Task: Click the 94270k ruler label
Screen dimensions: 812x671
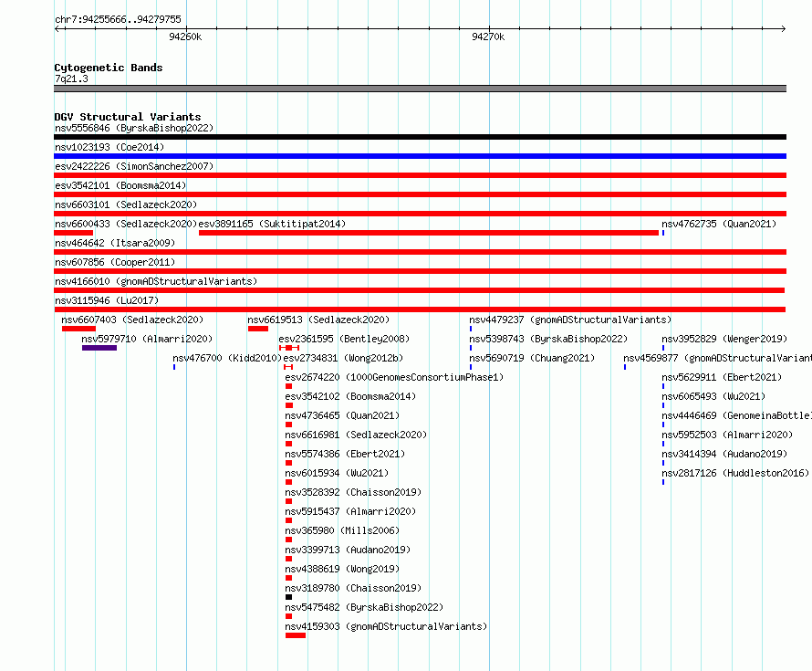Action: 488,37
